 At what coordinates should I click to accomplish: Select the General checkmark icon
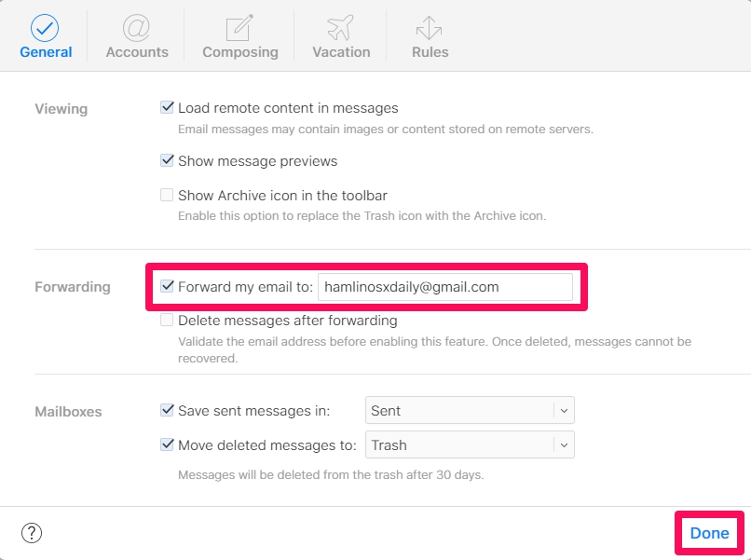click(46, 27)
